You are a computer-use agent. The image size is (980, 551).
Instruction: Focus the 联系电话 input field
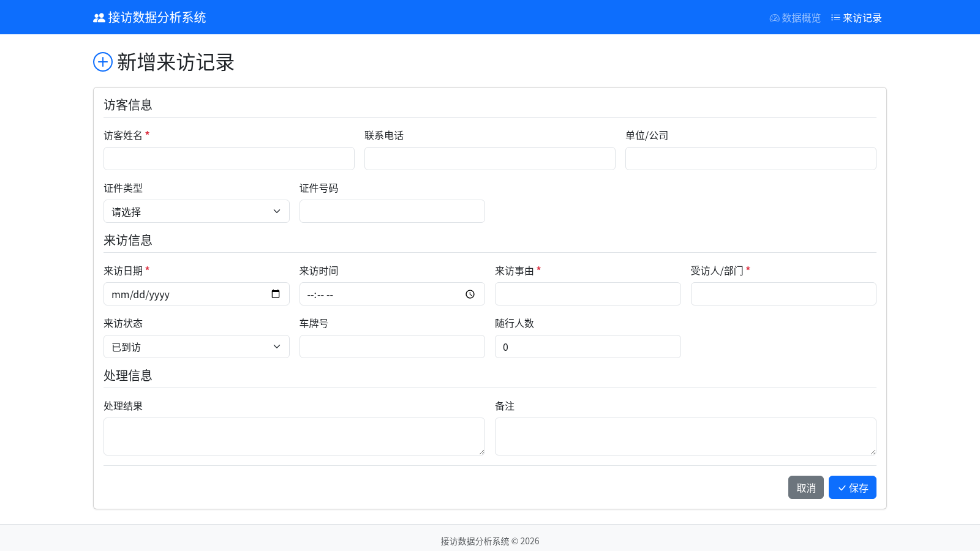[x=490, y=159]
